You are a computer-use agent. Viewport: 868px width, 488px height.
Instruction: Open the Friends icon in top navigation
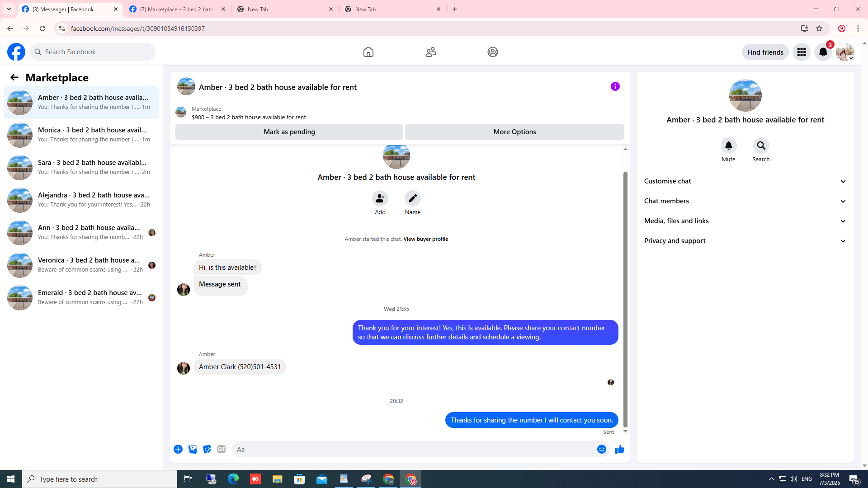click(430, 52)
